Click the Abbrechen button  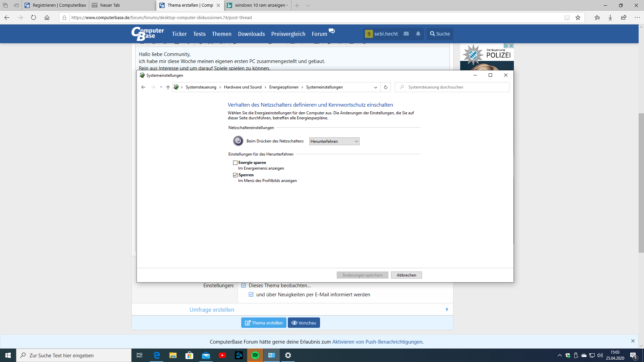point(406,275)
